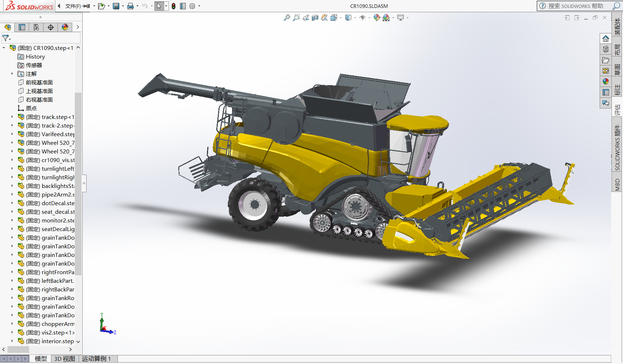Click the feature tree vertical scrollbar thumb
Screen dimensions: 623x364
(78, 184)
